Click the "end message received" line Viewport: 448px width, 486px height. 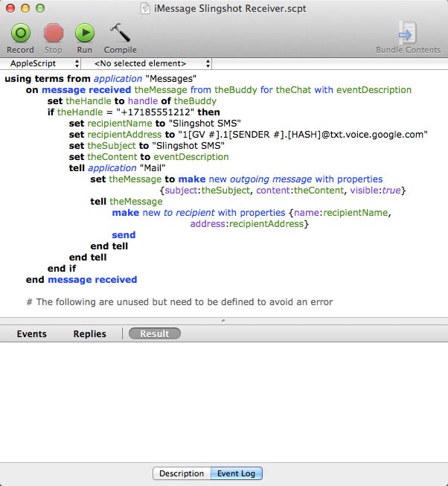click(x=81, y=280)
